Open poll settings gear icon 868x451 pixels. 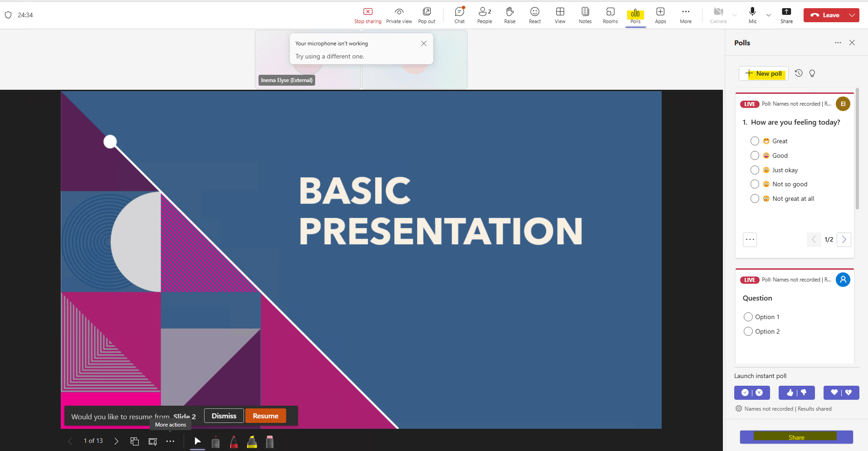[x=738, y=408]
